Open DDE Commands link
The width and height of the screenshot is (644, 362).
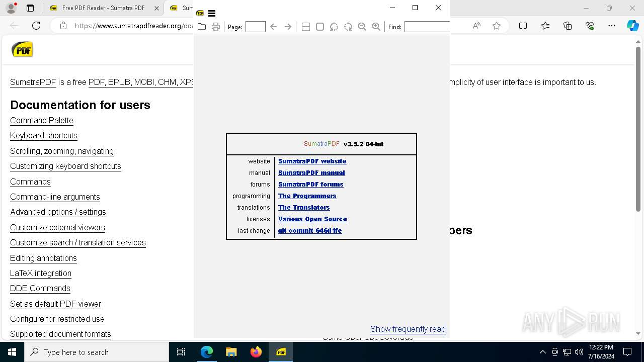(x=40, y=288)
